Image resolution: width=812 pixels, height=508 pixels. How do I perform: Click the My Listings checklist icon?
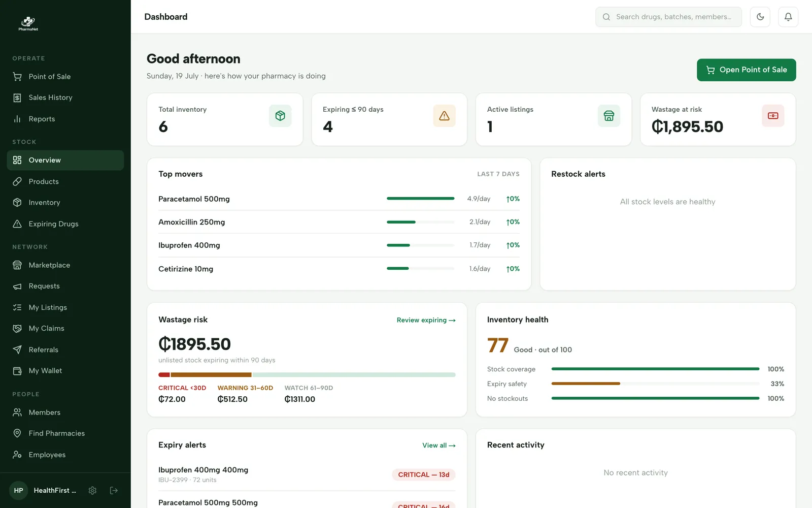click(x=17, y=307)
